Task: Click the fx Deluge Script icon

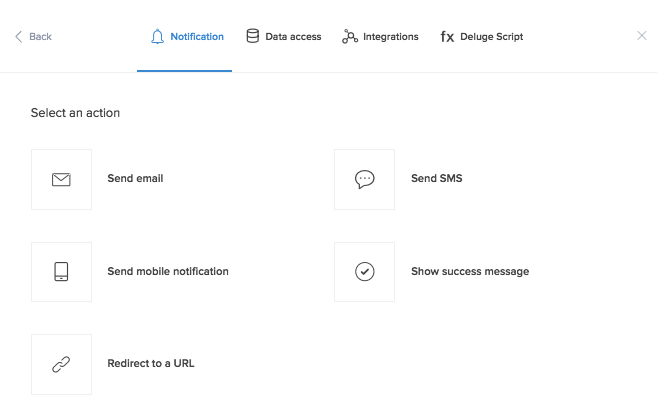Action: tap(447, 37)
